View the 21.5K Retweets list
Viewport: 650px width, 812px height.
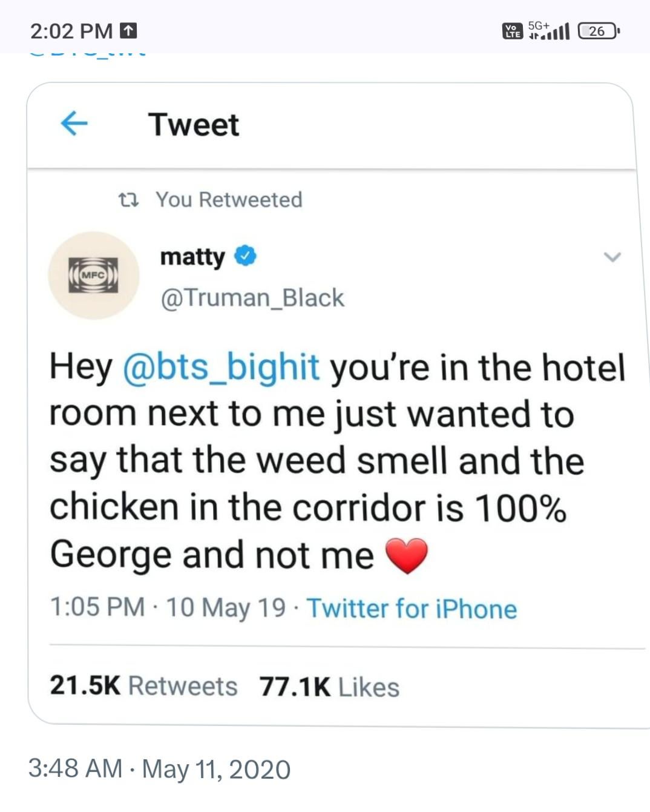[x=143, y=686]
